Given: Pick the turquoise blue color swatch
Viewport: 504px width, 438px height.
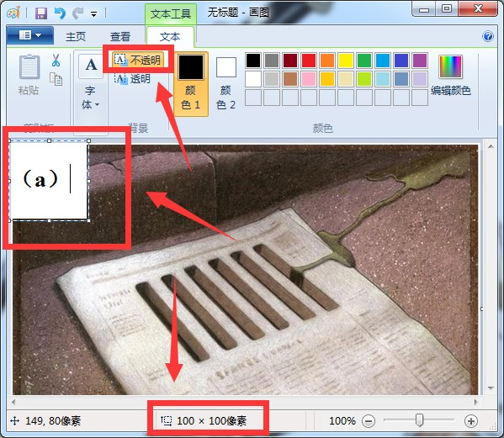Looking at the screenshot, I should (383, 61).
